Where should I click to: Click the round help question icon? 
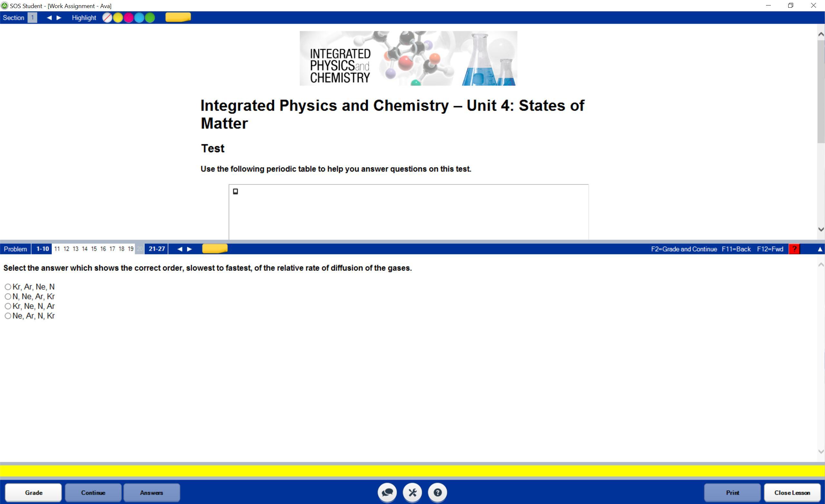pos(437,492)
